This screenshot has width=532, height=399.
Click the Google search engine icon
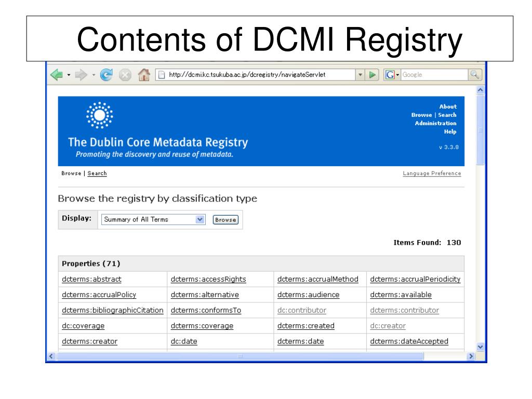point(390,75)
